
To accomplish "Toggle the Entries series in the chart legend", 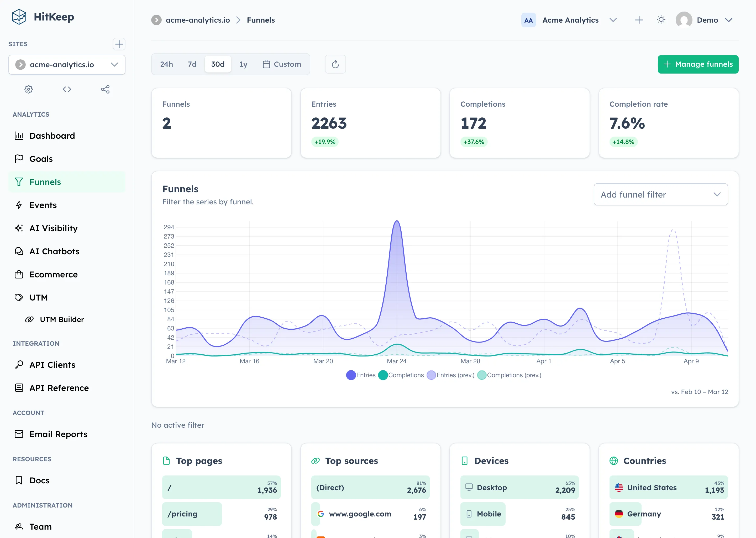I will (x=361, y=375).
